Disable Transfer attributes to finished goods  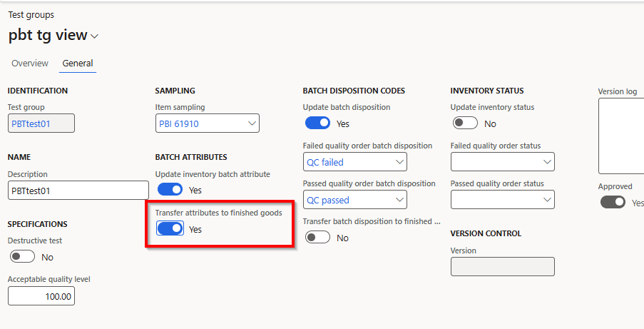170,228
